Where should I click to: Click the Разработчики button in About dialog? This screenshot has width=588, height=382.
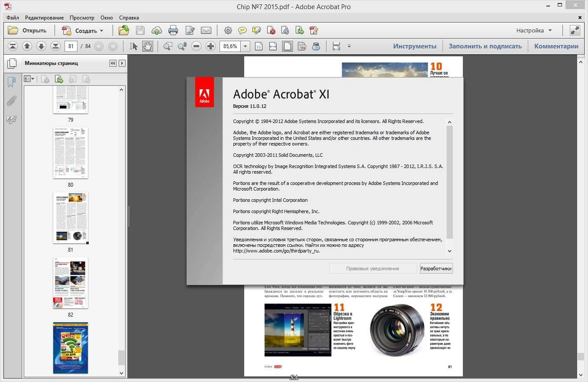[x=436, y=269]
